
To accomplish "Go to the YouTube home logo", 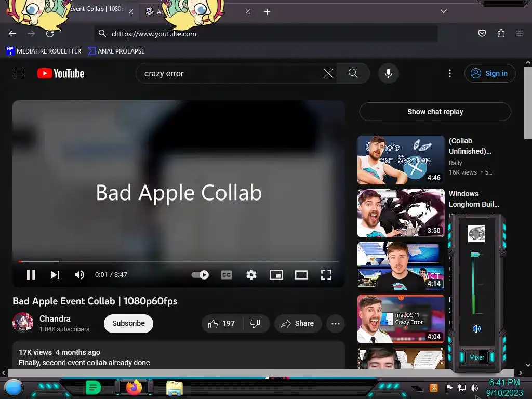I will click(61, 73).
